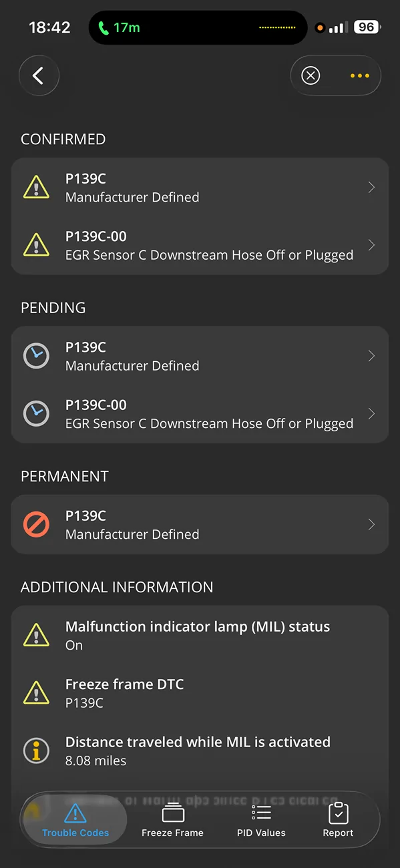Viewport: 400px width, 868px height.
Task: Expand confirmed P139C Manufacturer Defined chevron
Action: pyautogui.click(x=371, y=188)
